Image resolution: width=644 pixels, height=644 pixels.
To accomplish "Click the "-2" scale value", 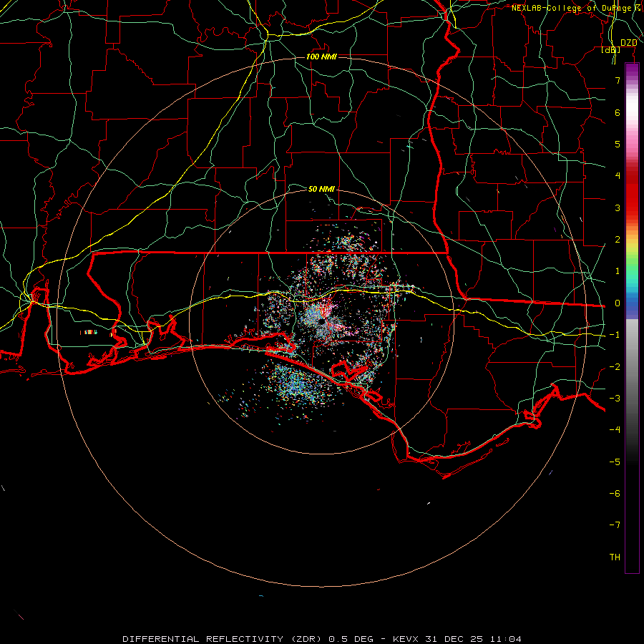I will (x=615, y=367).
